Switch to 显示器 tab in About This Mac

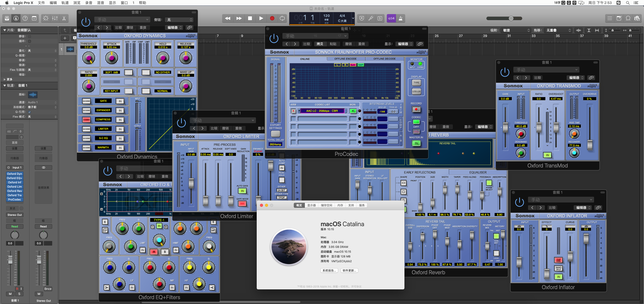tap(311, 205)
